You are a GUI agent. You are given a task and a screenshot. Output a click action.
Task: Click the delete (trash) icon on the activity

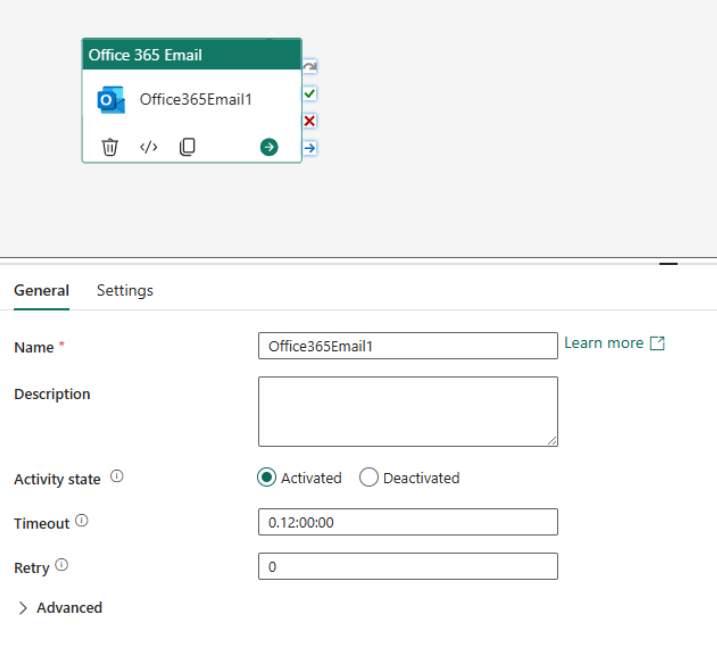(110, 147)
